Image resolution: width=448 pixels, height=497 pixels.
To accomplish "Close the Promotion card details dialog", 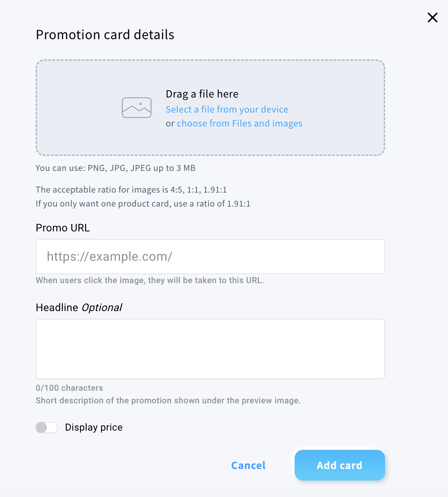I will (x=432, y=17).
